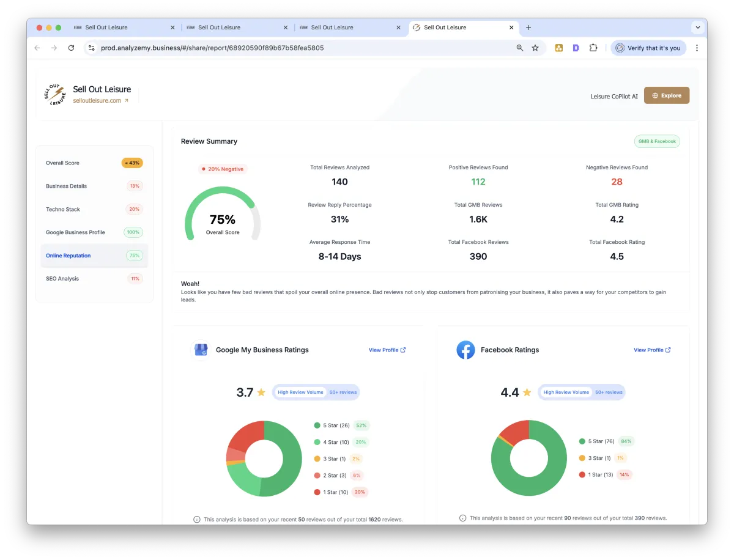
Task: Bookmark this page with the star icon
Action: (x=535, y=48)
